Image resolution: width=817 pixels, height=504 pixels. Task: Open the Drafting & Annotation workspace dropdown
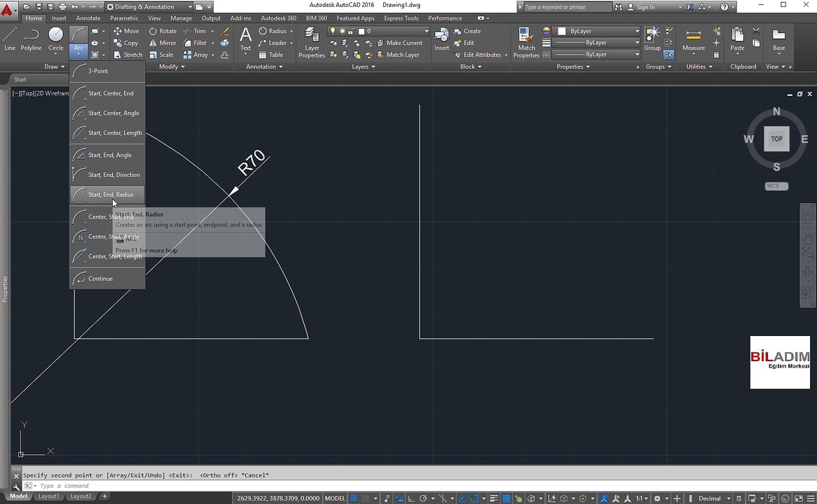click(149, 7)
